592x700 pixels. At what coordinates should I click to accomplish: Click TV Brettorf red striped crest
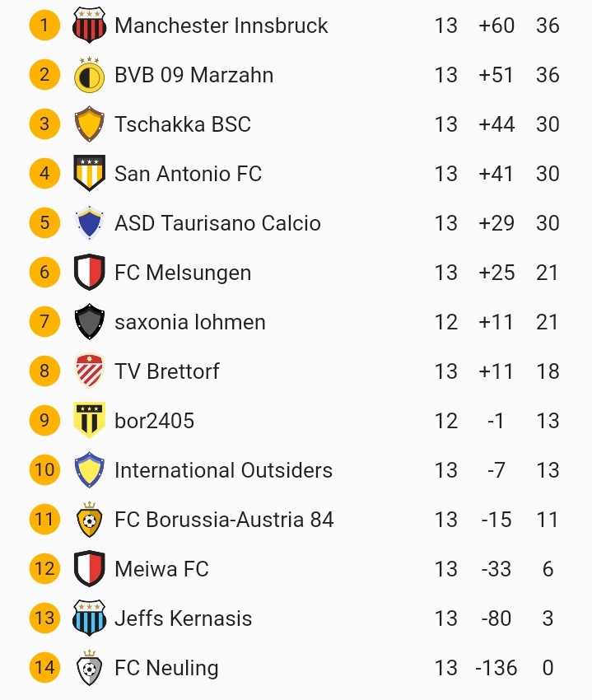(x=89, y=371)
